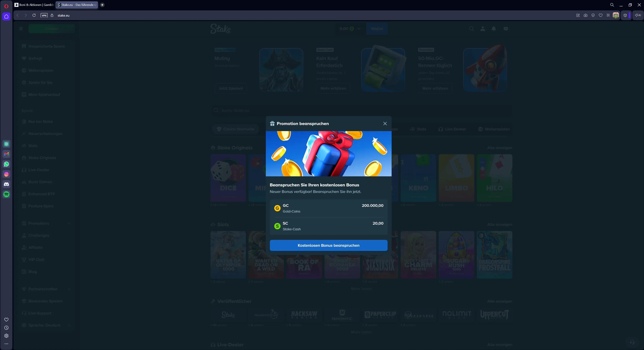Click Alle anzeigen for Stake Originals
Image resolution: width=644 pixels, height=350 pixels.
[499, 148]
